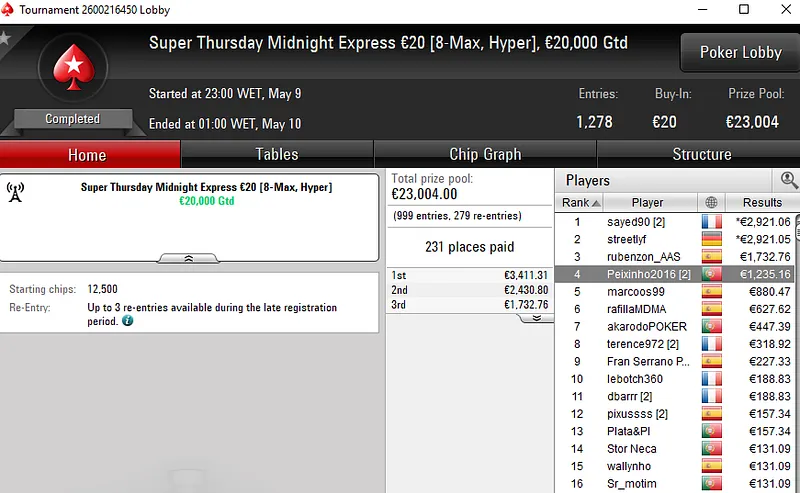
Task: Select player rubenzon_AAS in the list
Action: coord(643,257)
